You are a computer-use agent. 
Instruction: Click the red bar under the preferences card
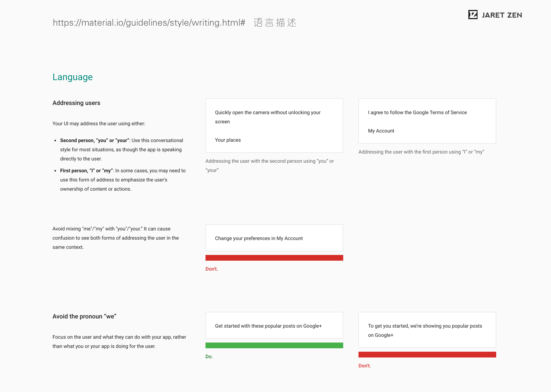pyautogui.click(x=274, y=258)
